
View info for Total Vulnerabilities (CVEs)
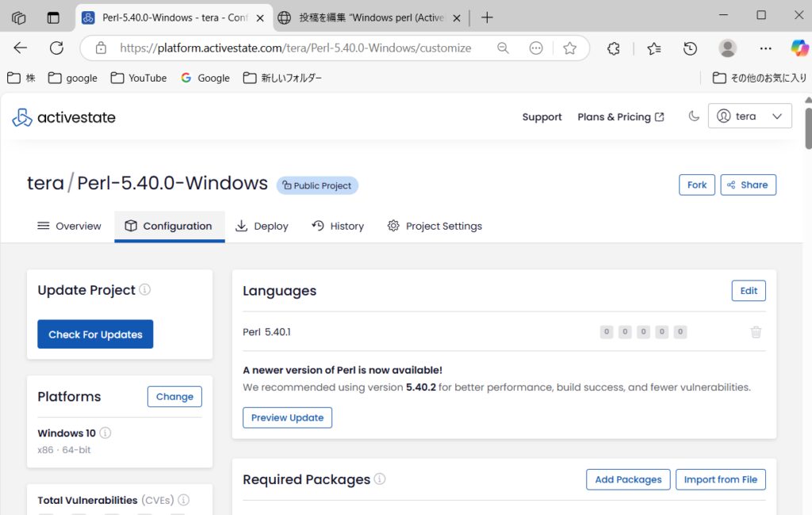pyautogui.click(x=183, y=500)
